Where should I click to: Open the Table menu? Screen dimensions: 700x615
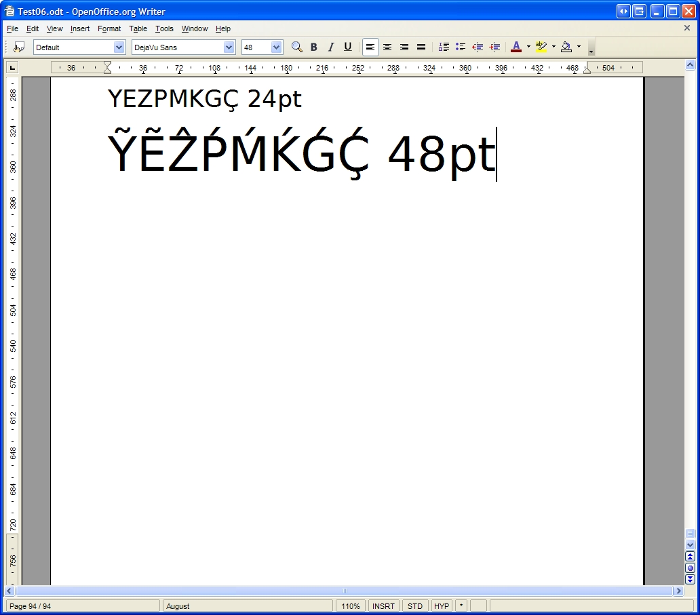point(138,28)
